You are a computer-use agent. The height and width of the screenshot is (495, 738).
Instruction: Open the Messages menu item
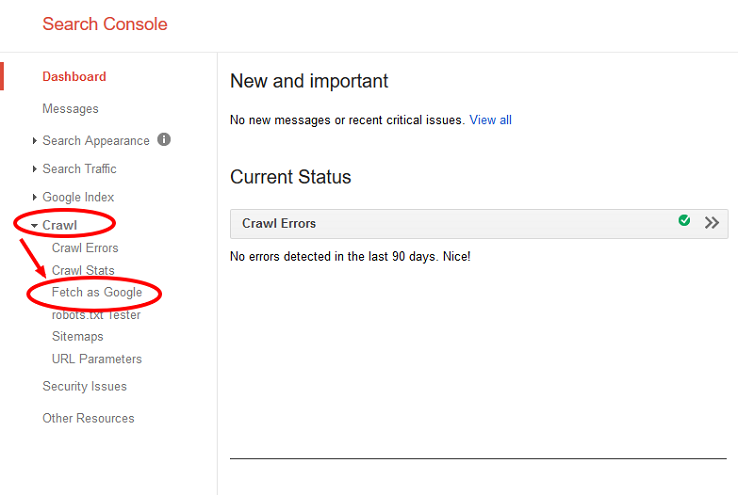[71, 109]
